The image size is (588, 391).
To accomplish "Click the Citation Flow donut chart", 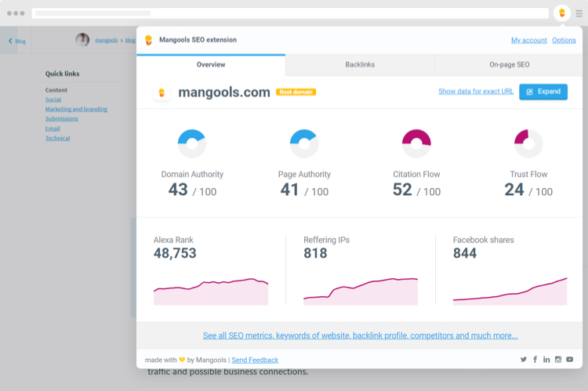I will (416, 143).
